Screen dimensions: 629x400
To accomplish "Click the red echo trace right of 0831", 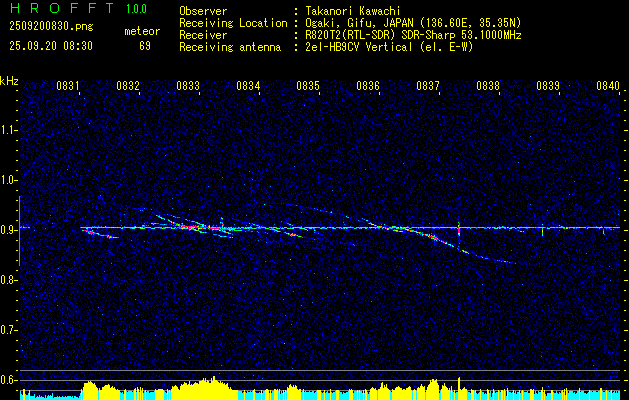I will point(99,234).
